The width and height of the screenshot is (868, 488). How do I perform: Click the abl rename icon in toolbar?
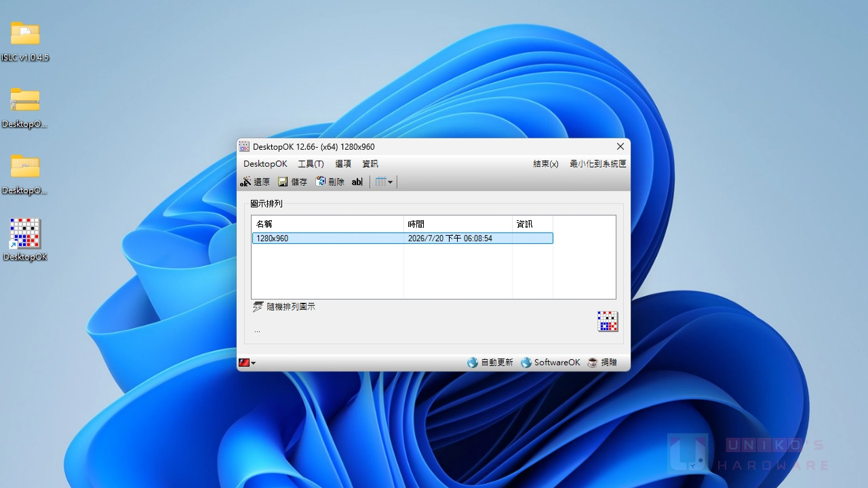pos(357,182)
